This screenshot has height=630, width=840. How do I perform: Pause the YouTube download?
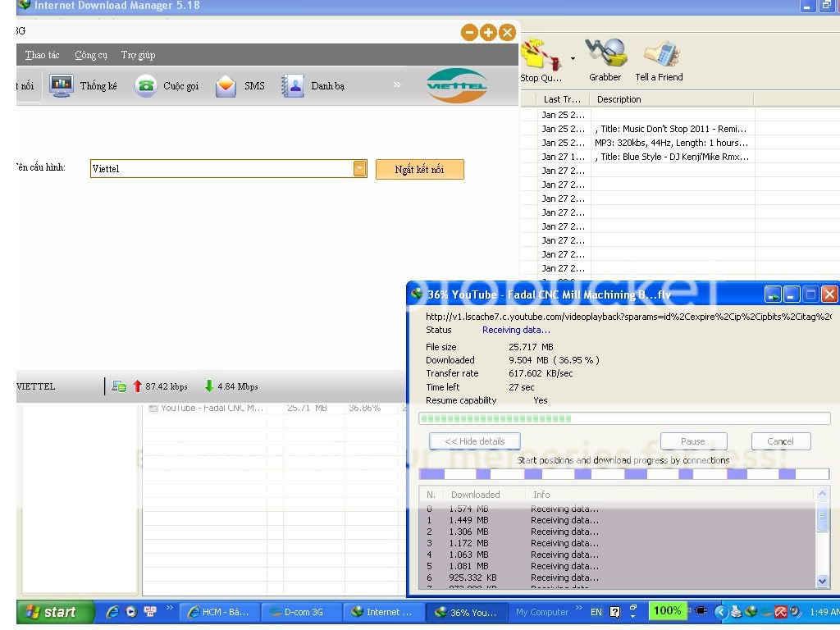pyautogui.click(x=693, y=441)
